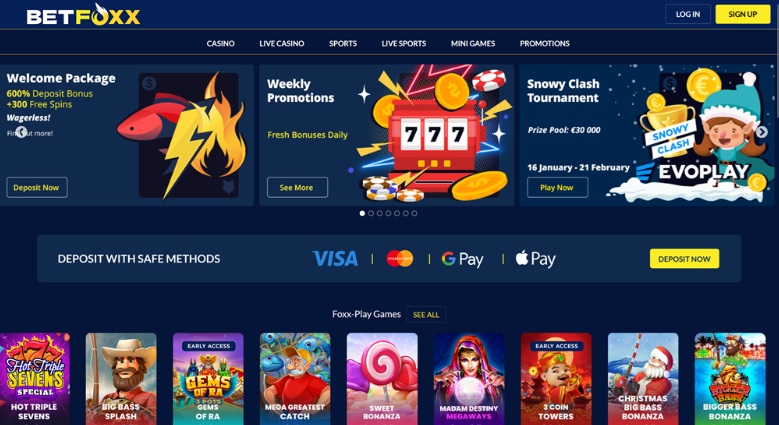Click See All next to Foxx-Play Games
This screenshot has height=425, width=779.
(426, 315)
